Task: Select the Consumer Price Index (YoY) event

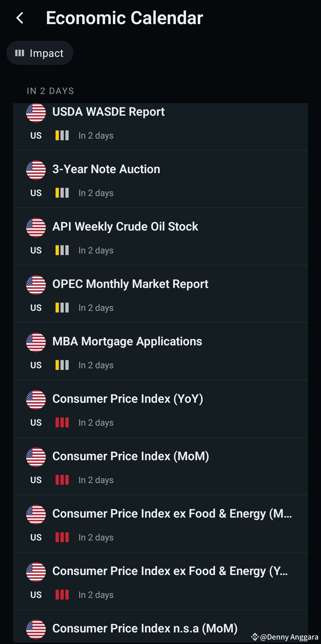Action: [160, 409]
